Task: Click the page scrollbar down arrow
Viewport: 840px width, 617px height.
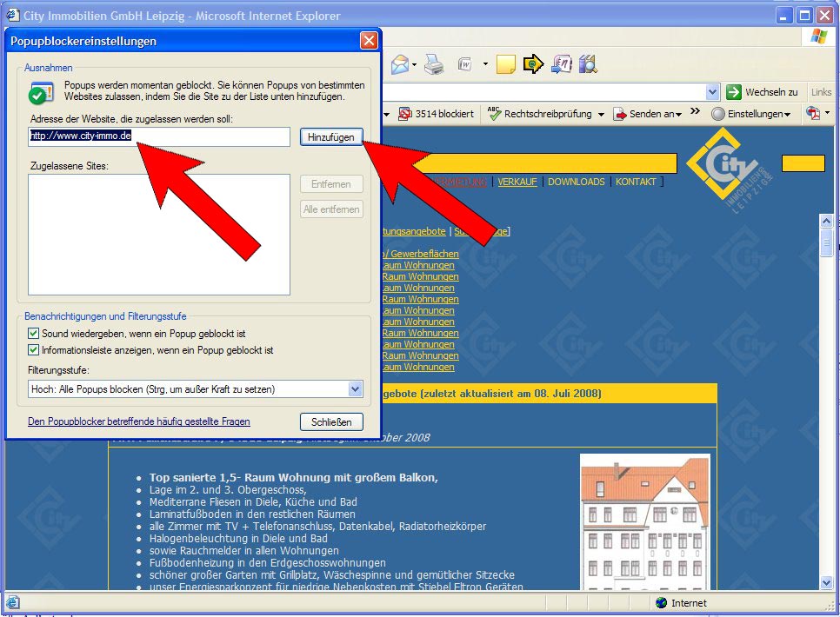Action: pyautogui.click(x=826, y=582)
